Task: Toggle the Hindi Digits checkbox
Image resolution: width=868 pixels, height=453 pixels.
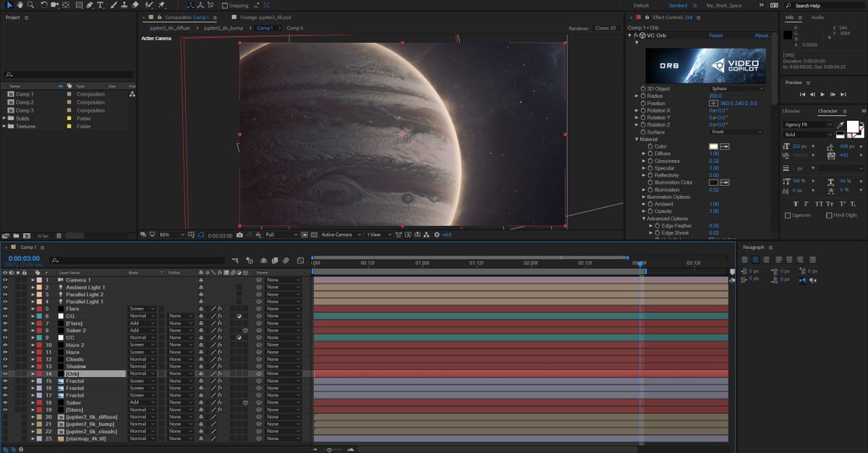Action: click(x=828, y=215)
